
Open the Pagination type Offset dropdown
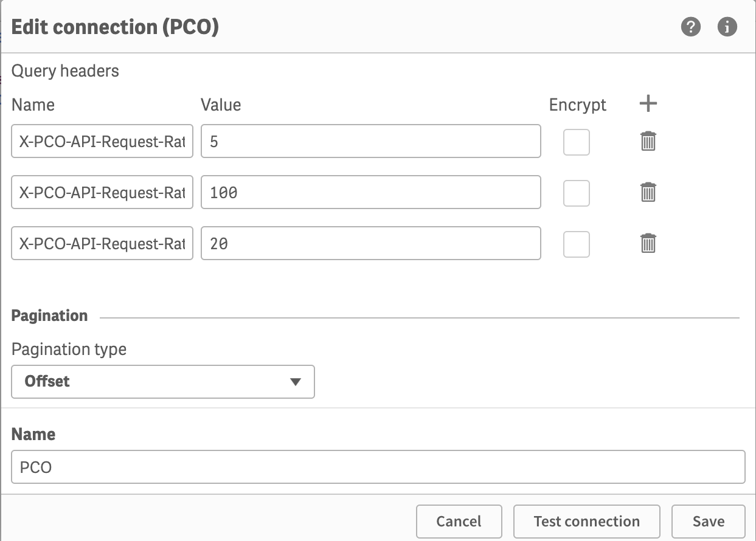(163, 382)
